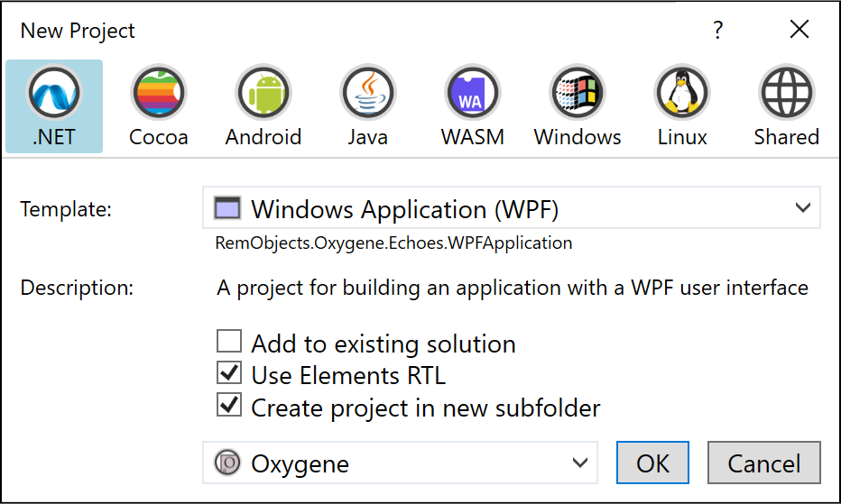Confirm with the OK button

point(652,463)
